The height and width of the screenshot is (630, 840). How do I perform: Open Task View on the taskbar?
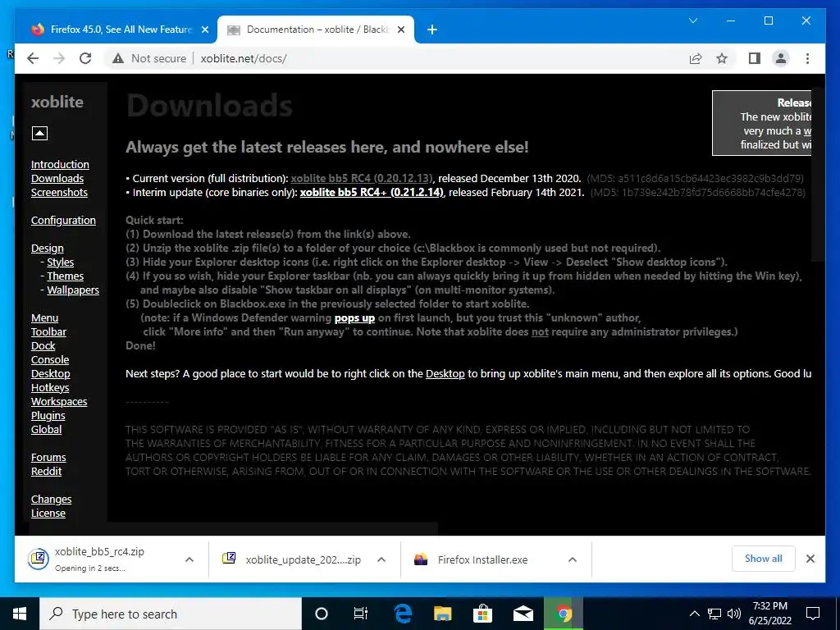pos(361,614)
